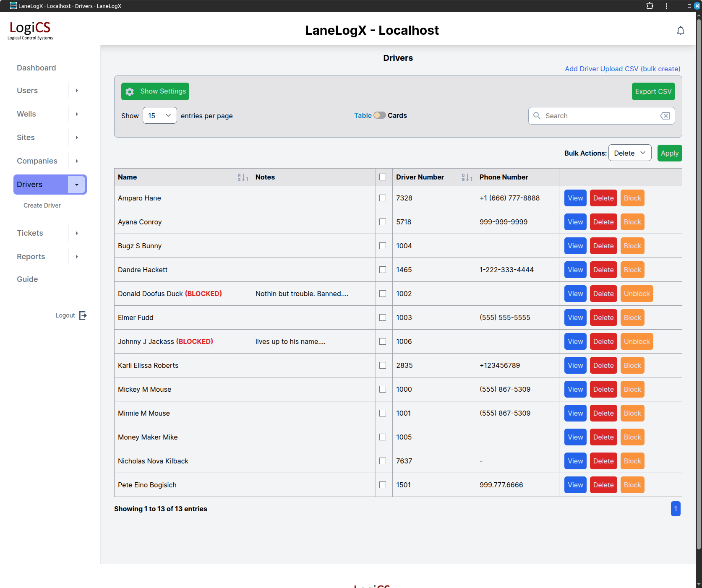Select checkbox for Amparo Hane row

(383, 198)
